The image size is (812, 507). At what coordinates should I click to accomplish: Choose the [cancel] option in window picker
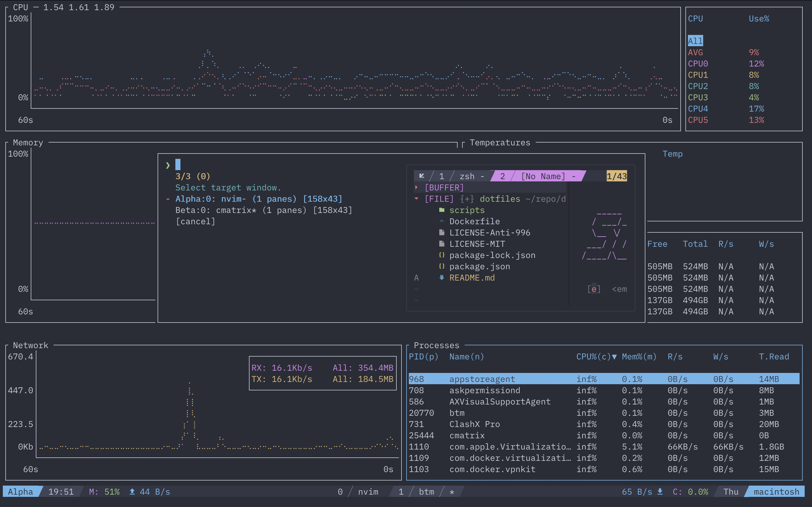pyautogui.click(x=195, y=221)
